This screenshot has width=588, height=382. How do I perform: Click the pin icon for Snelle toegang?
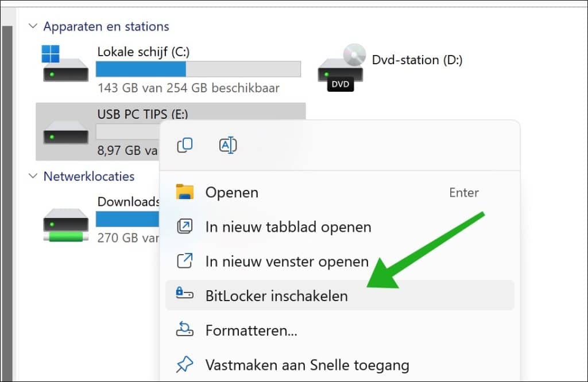point(184,364)
